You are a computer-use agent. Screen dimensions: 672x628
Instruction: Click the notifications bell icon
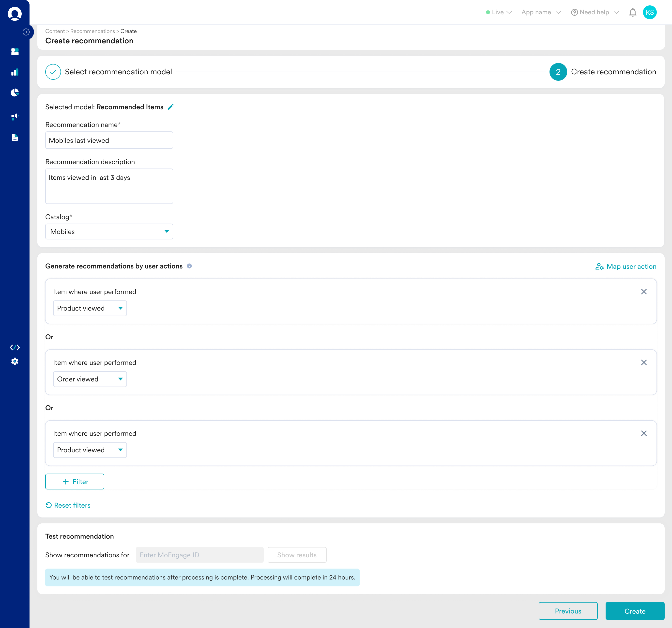pos(632,13)
